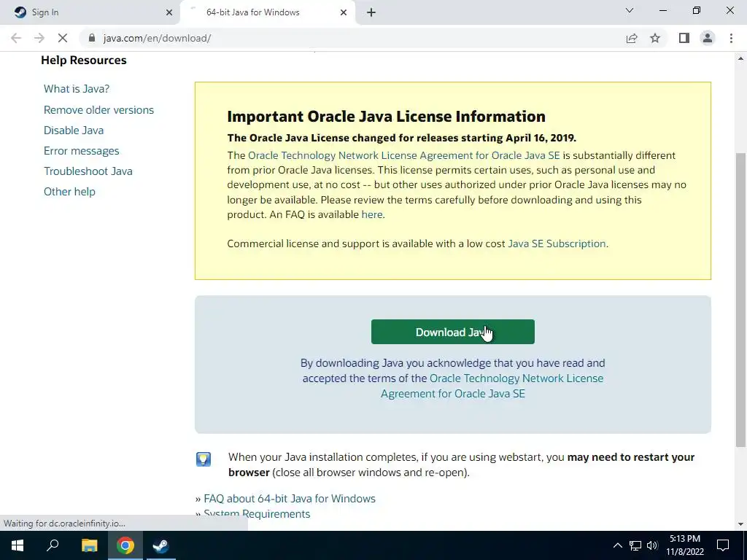Click scrollbar down arrow
The image size is (747, 560).
point(740,524)
